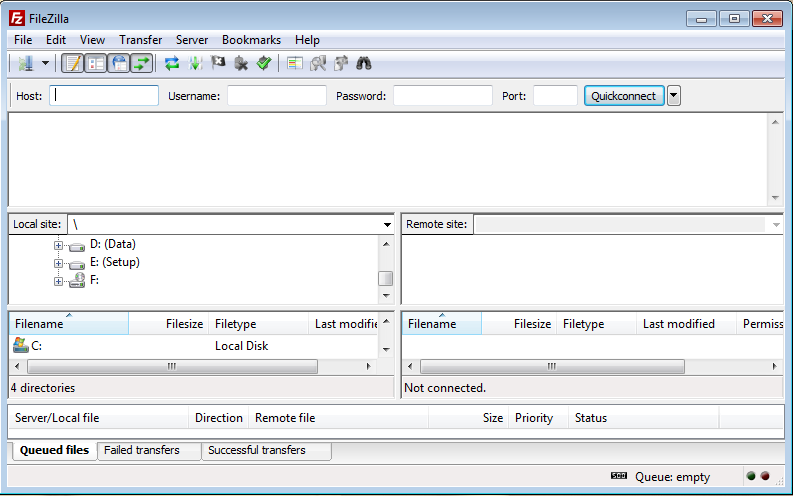The width and height of the screenshot is (793, 496).
Task: Open the directory listing filters dialog
Action: click(295, 64)
